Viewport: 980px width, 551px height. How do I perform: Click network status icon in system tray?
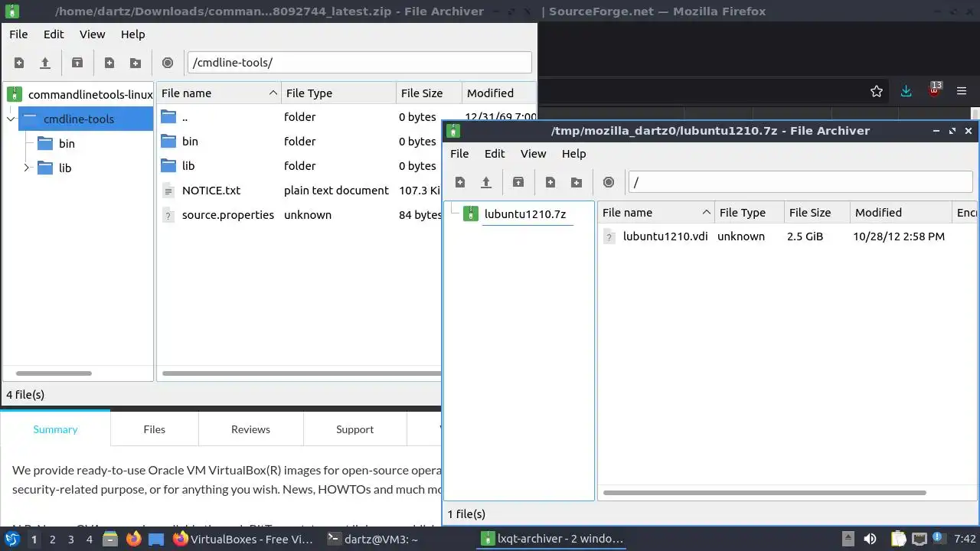click(x=920, y=539)
